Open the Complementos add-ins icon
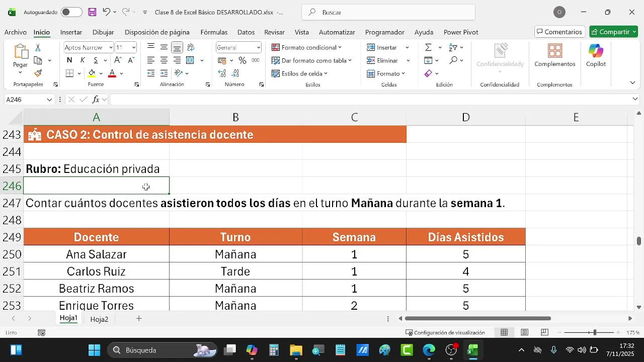The height and width of the screenshot is (362, 644). pos(555,51)
